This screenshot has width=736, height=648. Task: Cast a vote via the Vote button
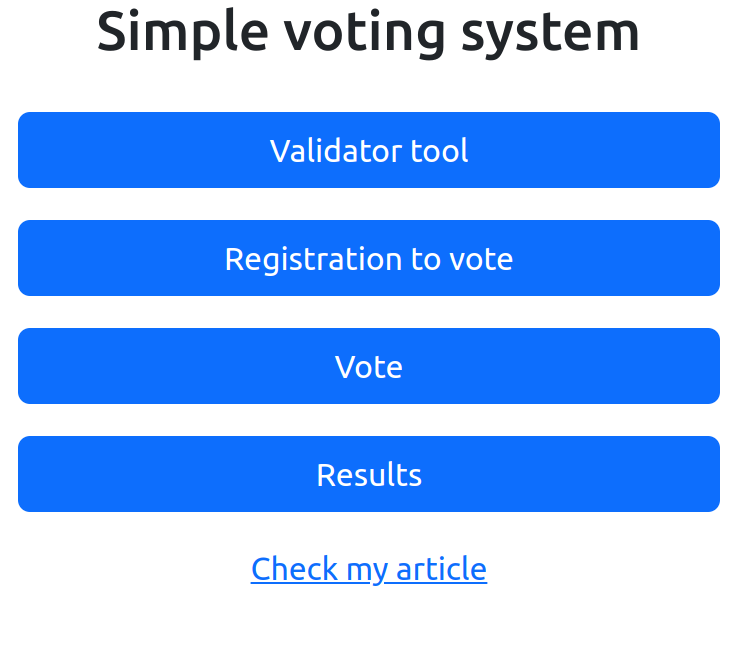click(x=368, y=366)
